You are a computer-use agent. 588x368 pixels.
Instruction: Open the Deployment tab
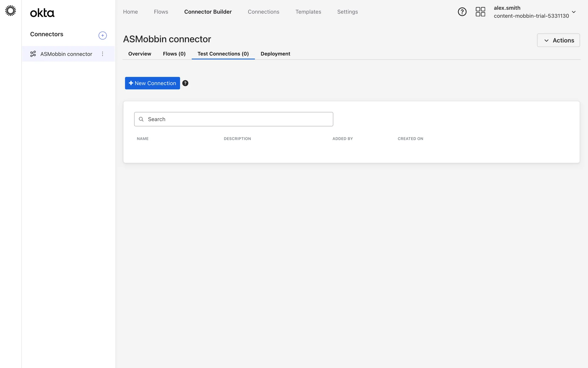coord(275,54)
